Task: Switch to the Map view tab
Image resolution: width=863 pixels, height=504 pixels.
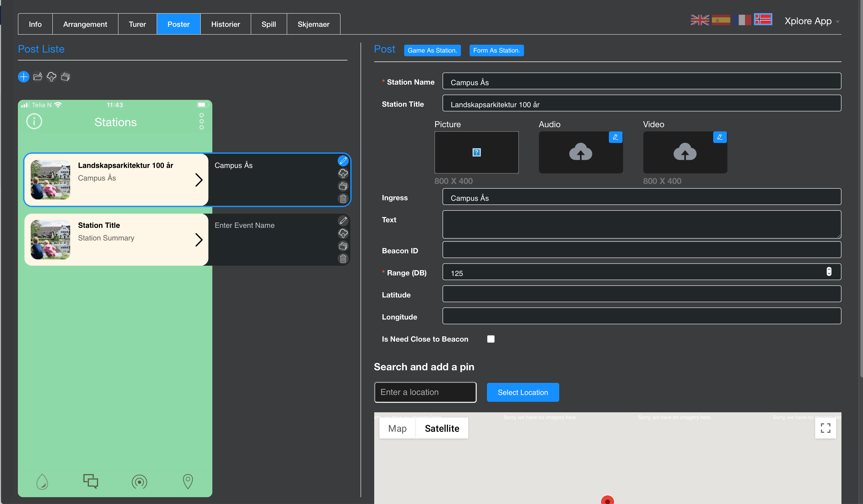Action: (397, 428)
